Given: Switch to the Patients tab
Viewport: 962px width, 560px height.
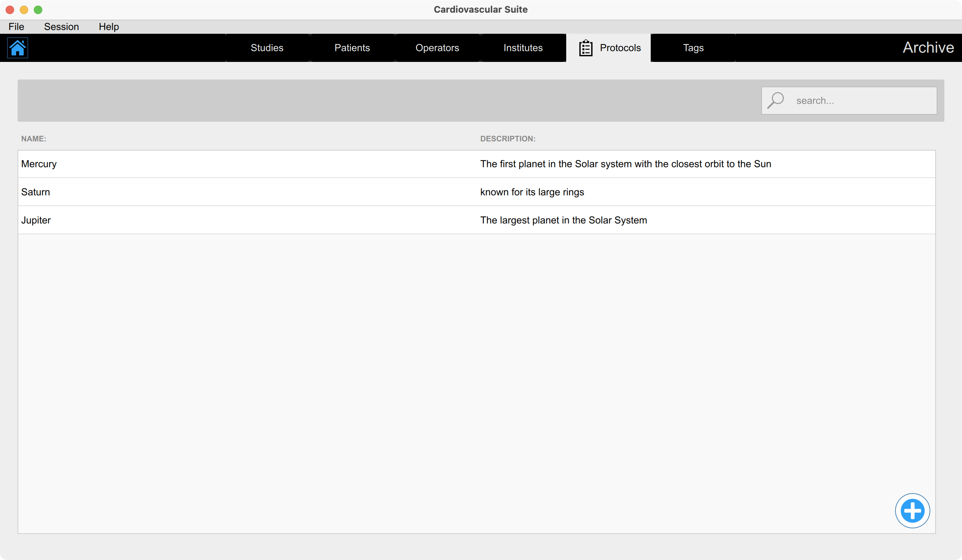Looking at the screenshot, I should coord(352,48).
